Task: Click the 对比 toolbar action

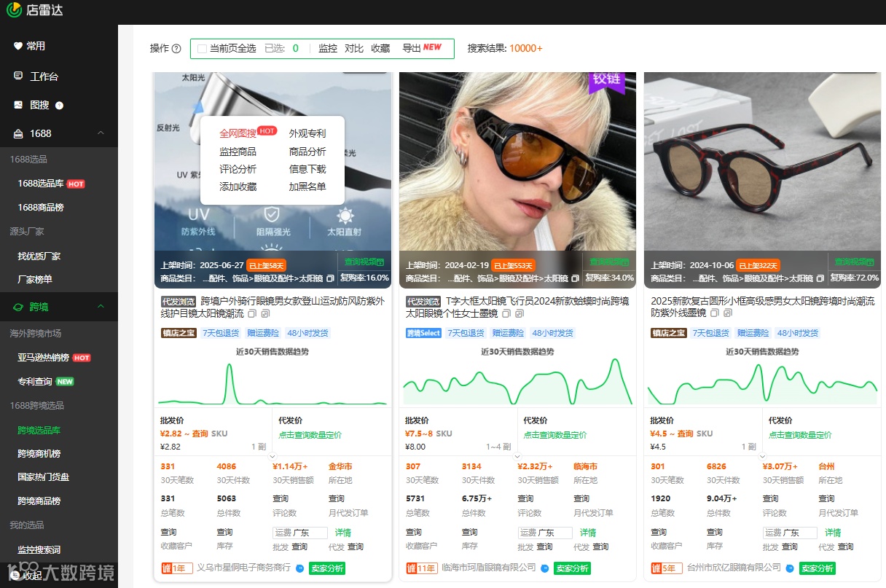Action: [354, 49]
